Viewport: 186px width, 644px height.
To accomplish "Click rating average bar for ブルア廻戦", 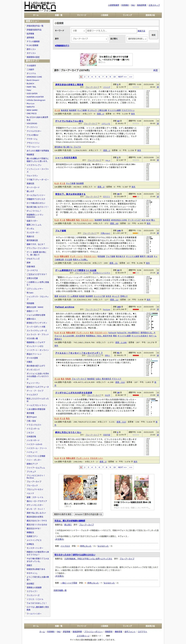I will point(136,233).
